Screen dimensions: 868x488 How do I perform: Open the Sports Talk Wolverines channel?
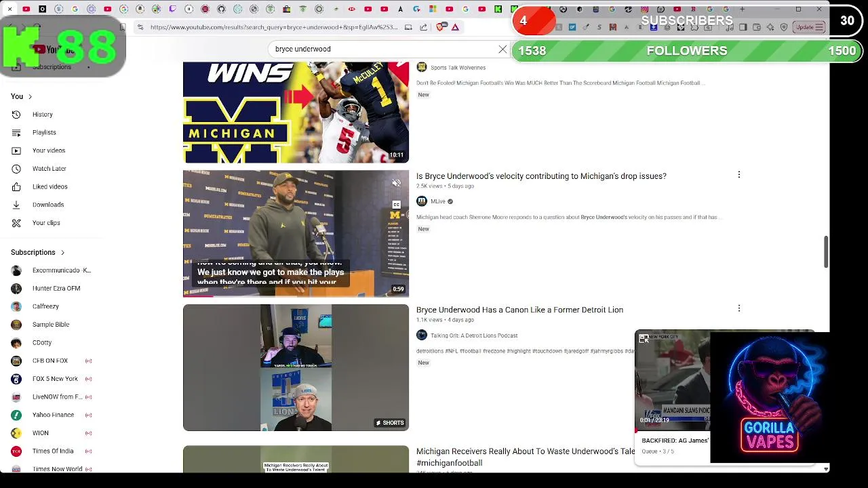(458, 68)
